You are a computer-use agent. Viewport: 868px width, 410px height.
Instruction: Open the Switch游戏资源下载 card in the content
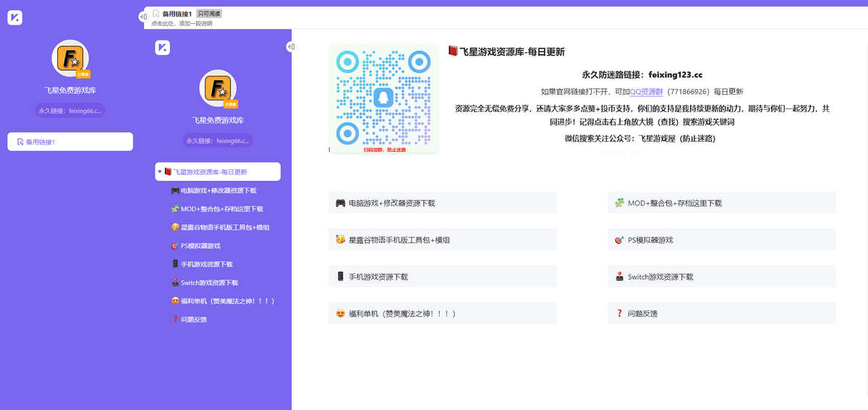[x=722, y=276]
